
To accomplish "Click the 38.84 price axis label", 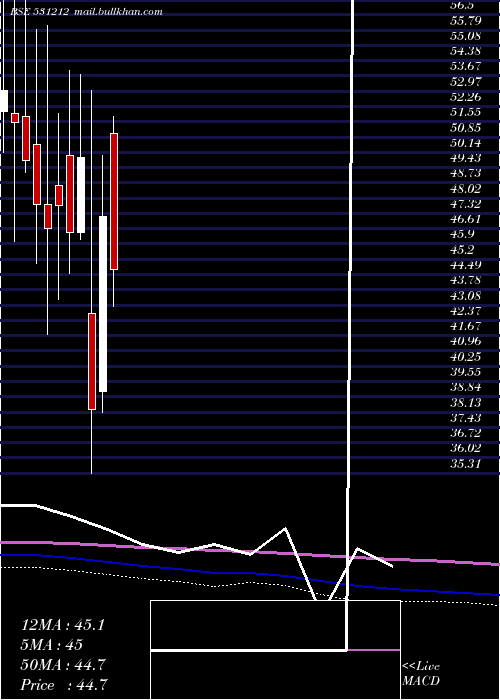I will click(466, 388).
